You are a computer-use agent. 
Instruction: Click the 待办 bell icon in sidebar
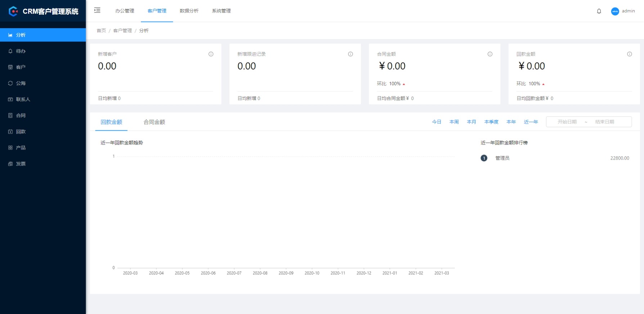point(10,51)
